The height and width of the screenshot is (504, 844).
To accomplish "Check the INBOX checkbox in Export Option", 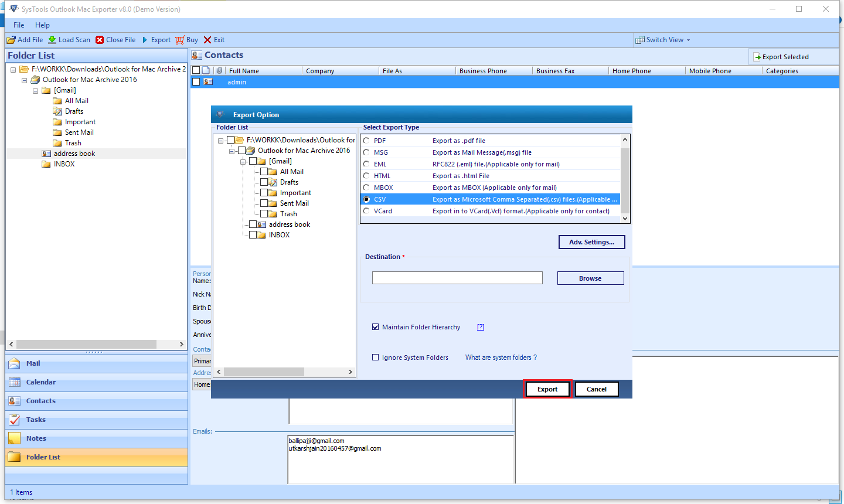I will tap(253, 235).
